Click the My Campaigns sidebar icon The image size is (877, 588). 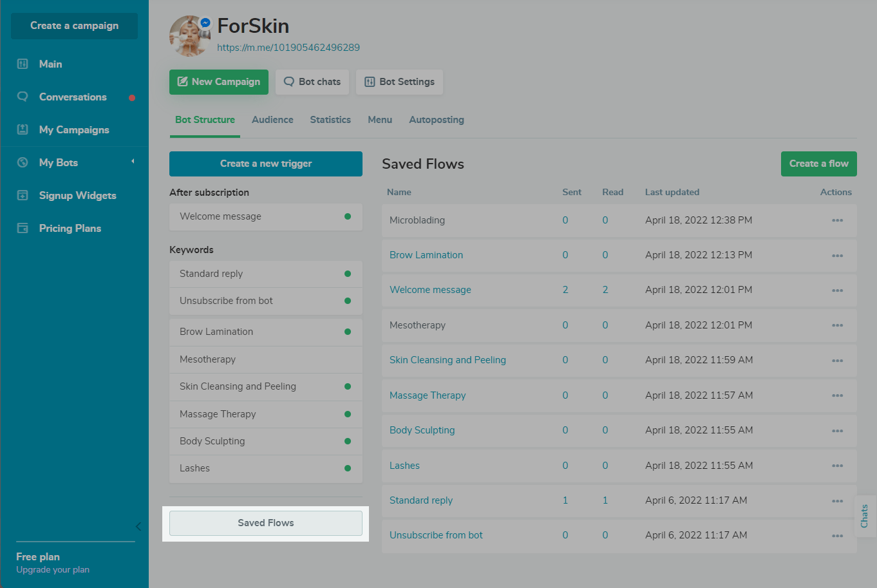(x=23, y=129)
